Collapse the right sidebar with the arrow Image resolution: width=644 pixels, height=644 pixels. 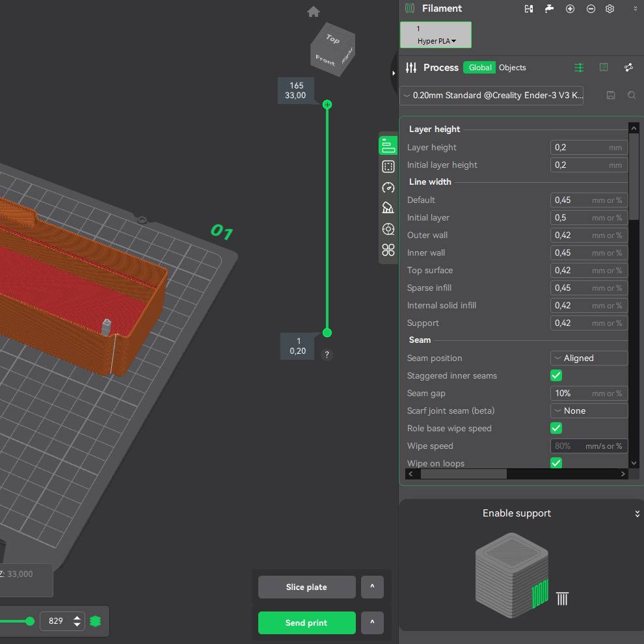[x=394, y=73]
